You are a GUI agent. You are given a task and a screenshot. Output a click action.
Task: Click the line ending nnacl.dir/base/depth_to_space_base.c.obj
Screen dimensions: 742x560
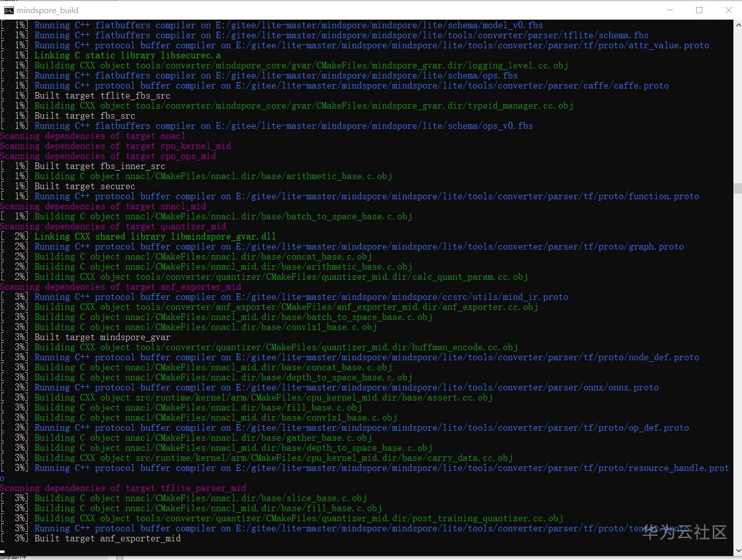[x=206, y=377]
